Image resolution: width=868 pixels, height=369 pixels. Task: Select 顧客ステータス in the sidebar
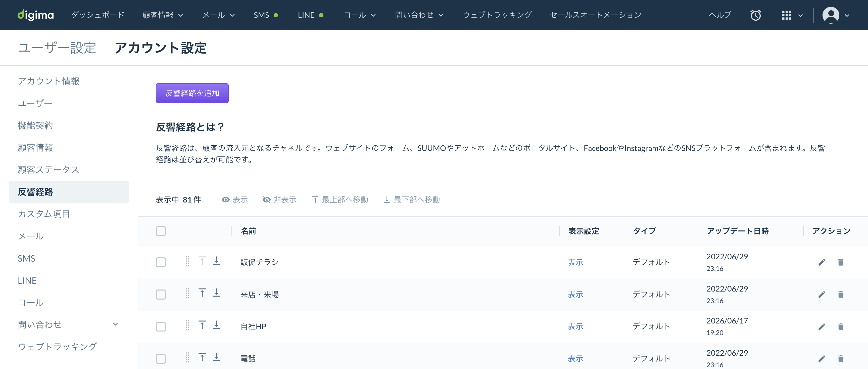[x=49, y=170]
